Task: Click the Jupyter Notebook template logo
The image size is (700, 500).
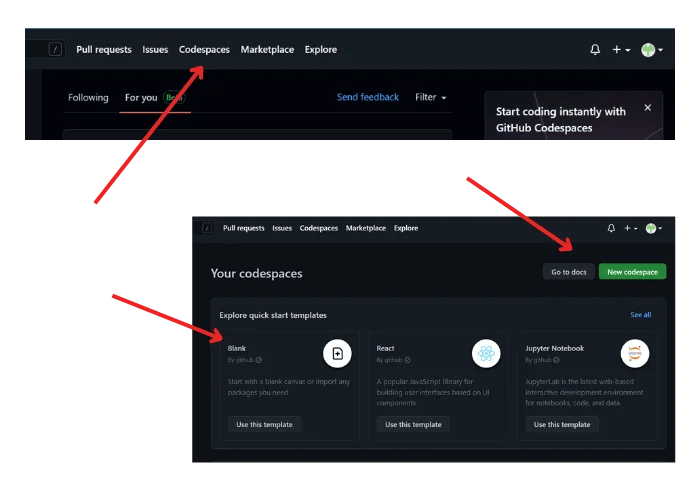Action: [634, 354]
